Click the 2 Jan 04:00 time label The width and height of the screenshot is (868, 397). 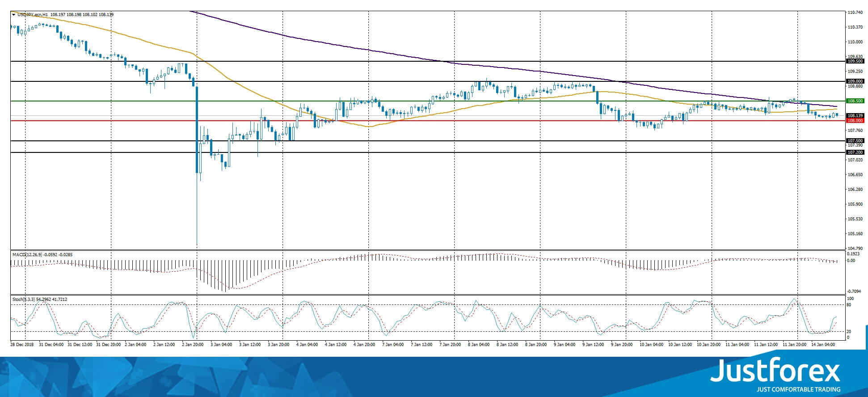pyautogui.click(x=136, y=345)
